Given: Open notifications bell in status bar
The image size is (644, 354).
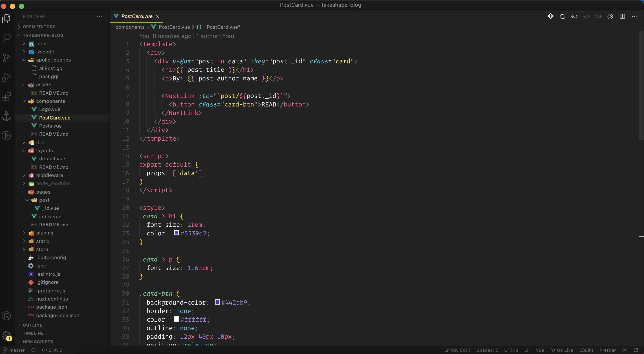Looking at the screenshot, I should [x=636, y=350].
